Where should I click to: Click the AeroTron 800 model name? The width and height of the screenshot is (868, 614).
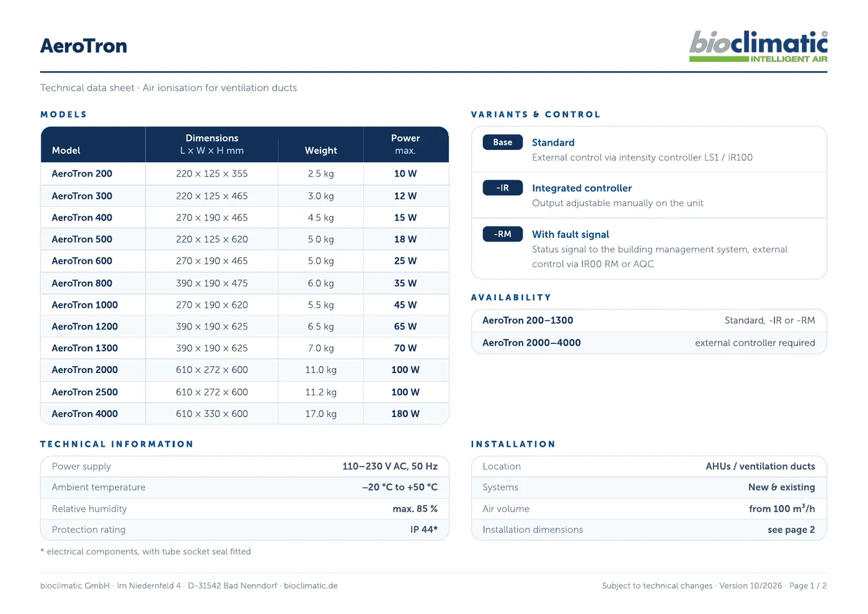click(82, 283)
